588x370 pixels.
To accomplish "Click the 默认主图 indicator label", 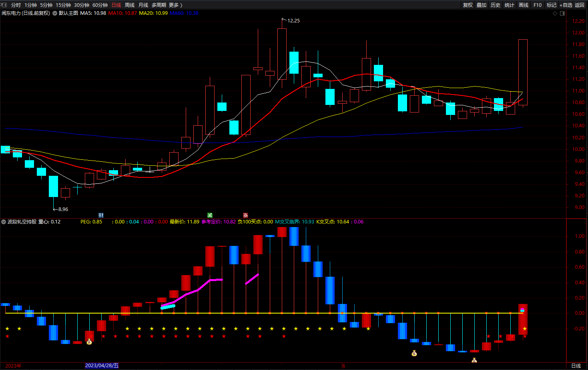I will click(x=68, y=13).
